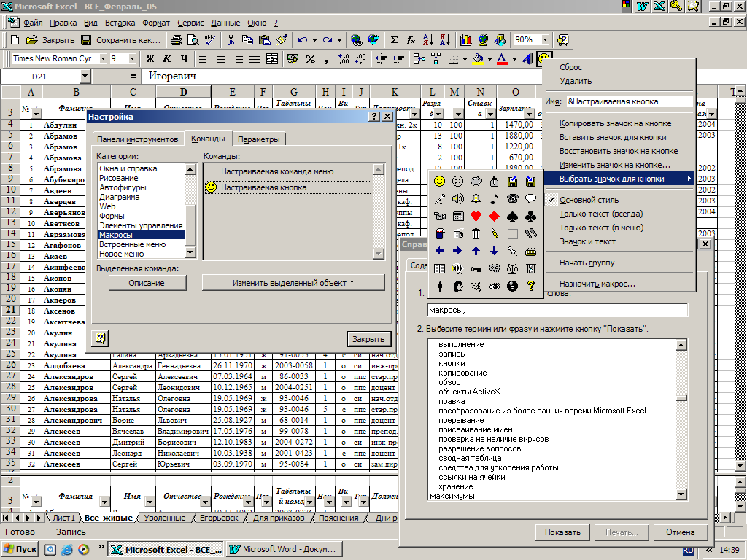Screen dimensions: 747x560
Task: Click the help search field containing макросы
Action: 557,310
